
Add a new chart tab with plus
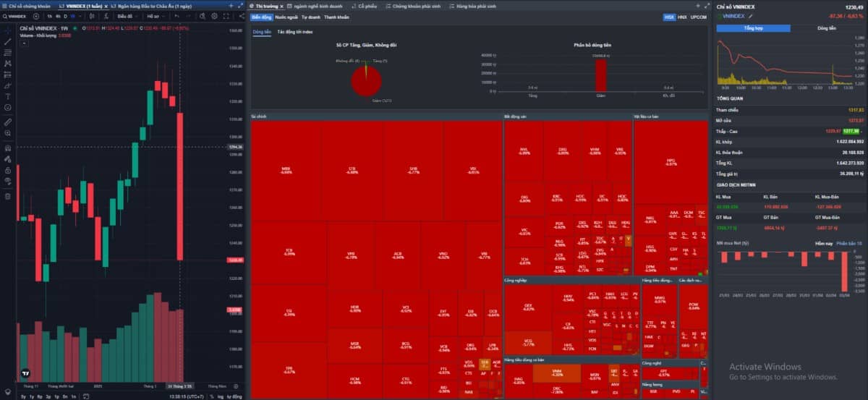click(231, 6)
